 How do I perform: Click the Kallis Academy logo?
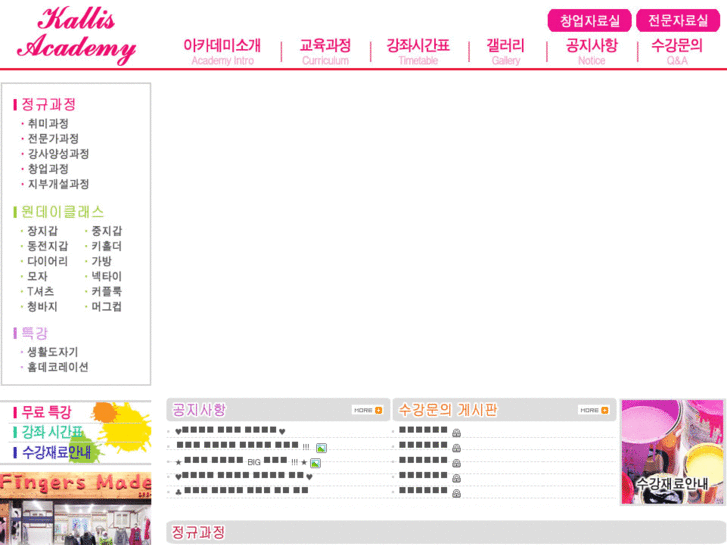77,35
